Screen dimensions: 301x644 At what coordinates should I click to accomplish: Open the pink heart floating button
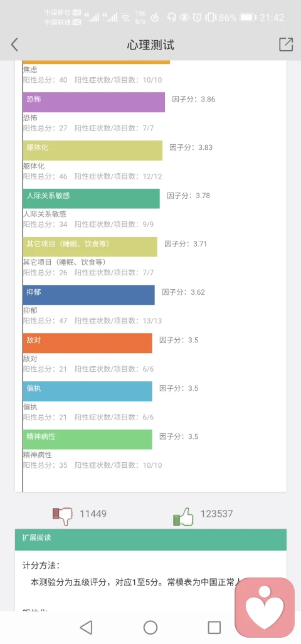pyautogui.click(x=265, y=608)
